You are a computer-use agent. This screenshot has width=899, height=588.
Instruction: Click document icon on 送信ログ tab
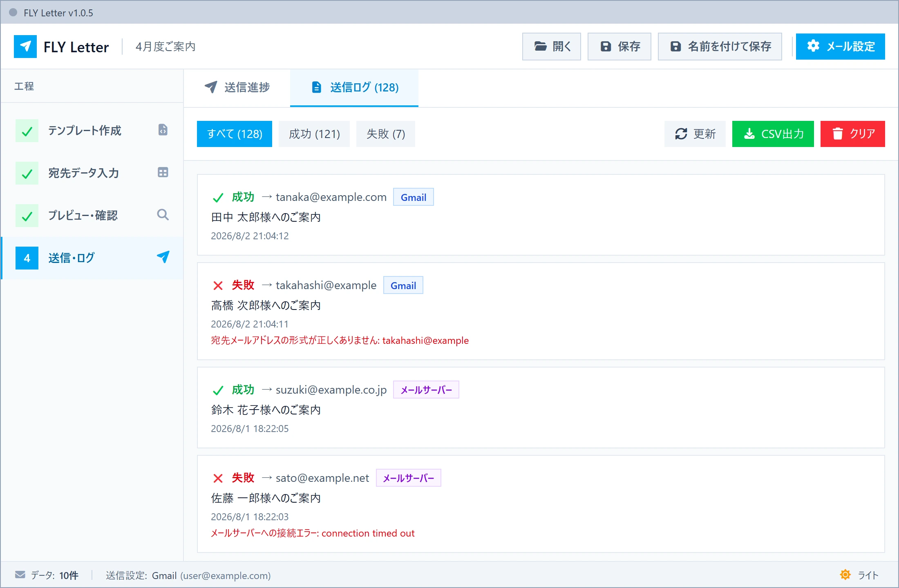click(316, 87)
